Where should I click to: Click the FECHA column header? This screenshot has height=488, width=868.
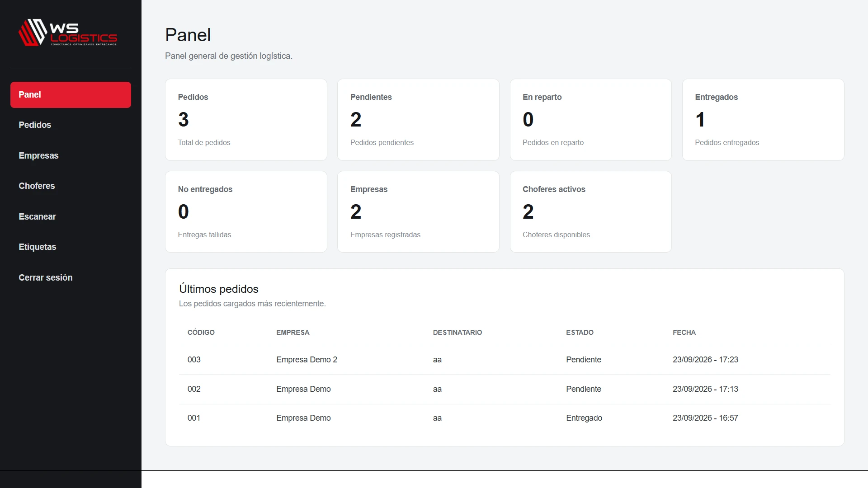684,333
